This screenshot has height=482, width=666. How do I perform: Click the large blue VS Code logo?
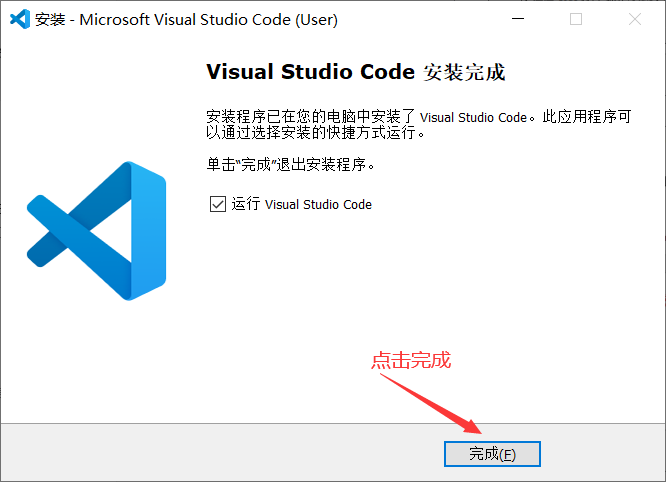coord(96,230)
